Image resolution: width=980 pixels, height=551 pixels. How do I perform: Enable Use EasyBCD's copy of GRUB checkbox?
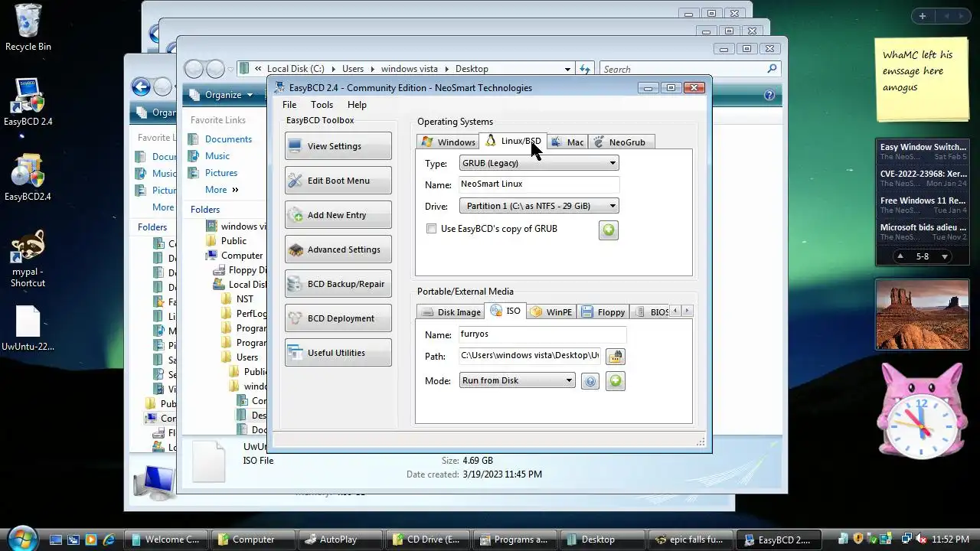[x=432, y=229]
